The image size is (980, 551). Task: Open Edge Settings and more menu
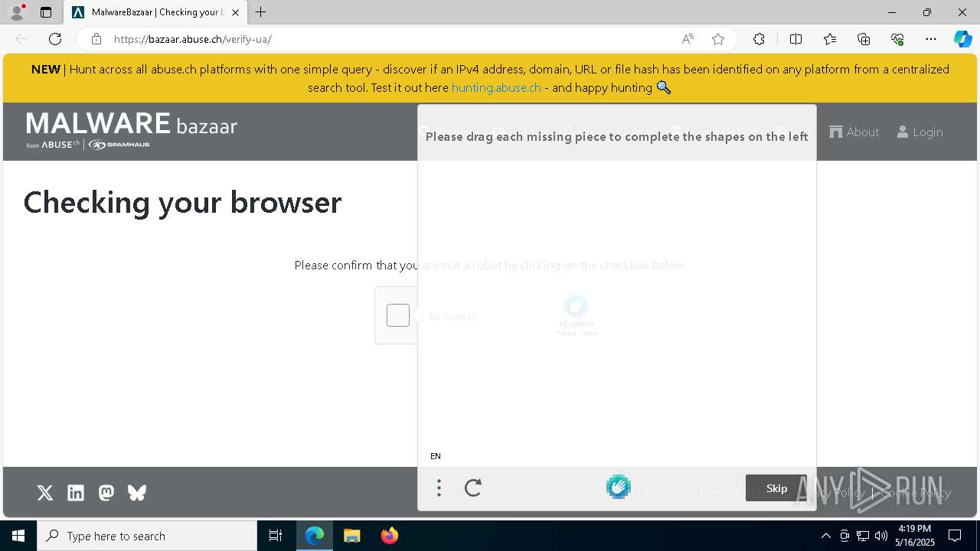[931, 39]
